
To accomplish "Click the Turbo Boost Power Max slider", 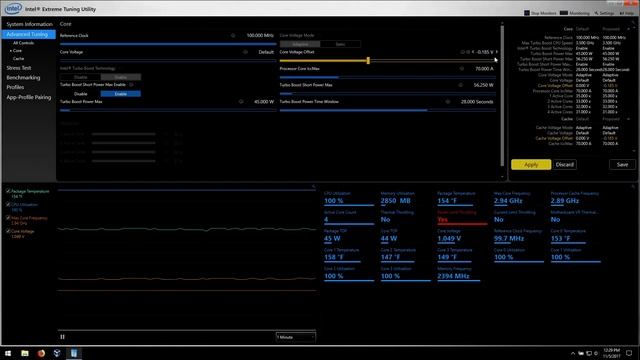I will tap(168, 110).
